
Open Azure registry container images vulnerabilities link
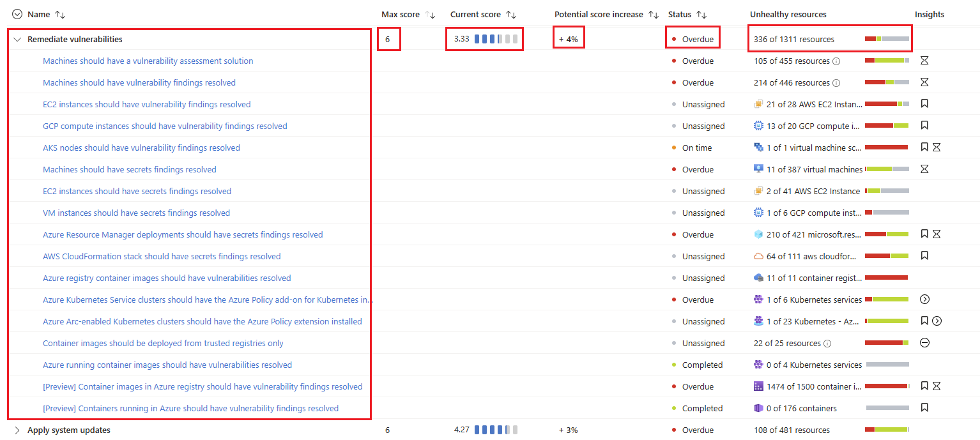pos(167,278)
